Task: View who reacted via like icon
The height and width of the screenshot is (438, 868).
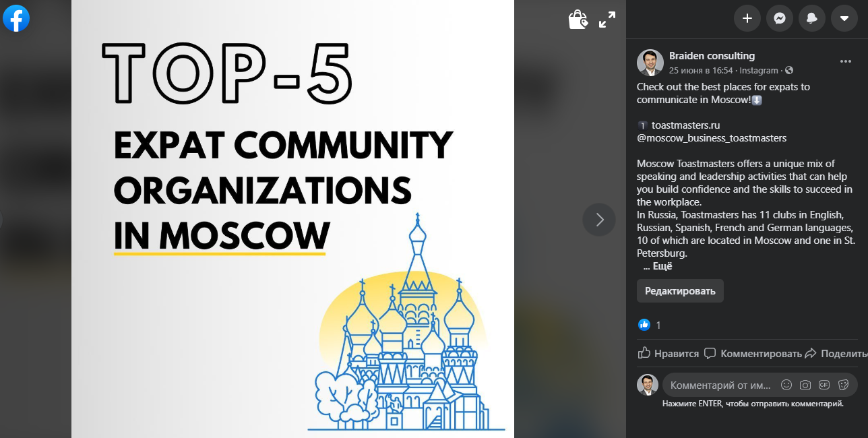Action: [644, 325]
